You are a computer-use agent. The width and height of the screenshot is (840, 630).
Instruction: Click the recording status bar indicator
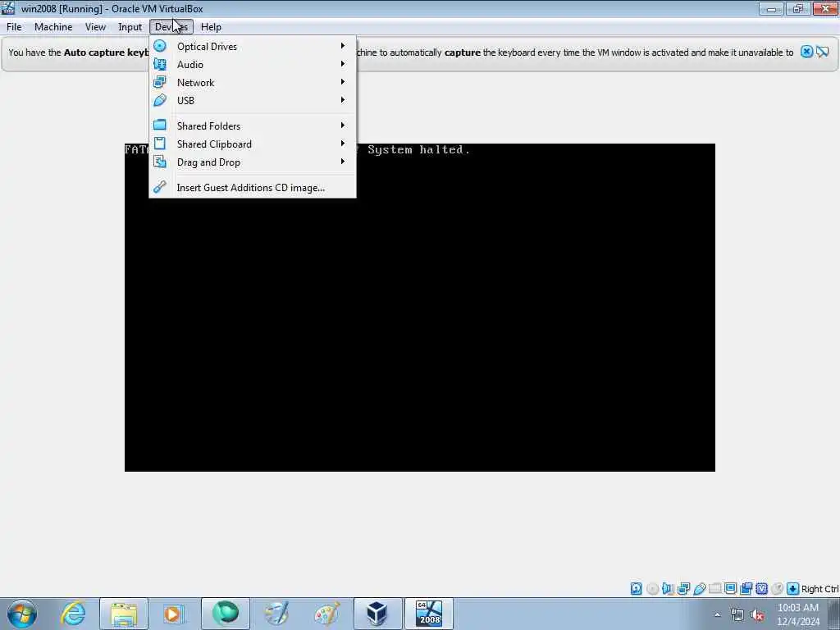[746, 589]
